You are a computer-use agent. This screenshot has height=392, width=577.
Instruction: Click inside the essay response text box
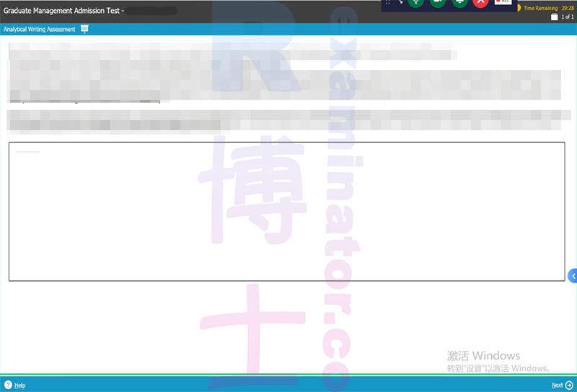286,211
